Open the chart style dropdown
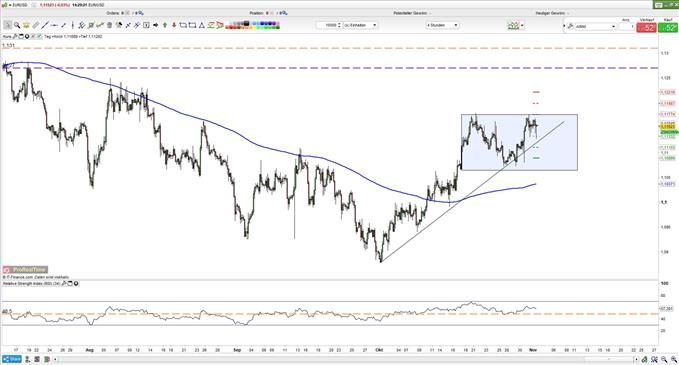679x365 pixels. coord(522,26)
